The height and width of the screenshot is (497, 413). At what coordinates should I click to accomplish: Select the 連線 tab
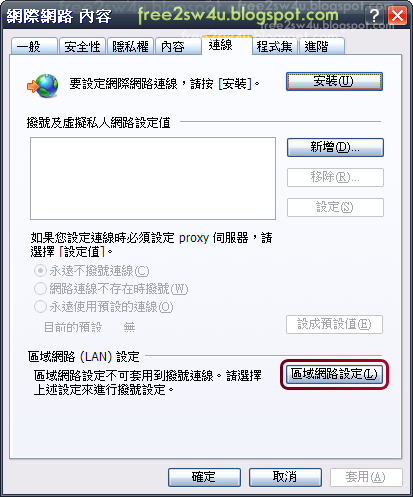(227, 45)
